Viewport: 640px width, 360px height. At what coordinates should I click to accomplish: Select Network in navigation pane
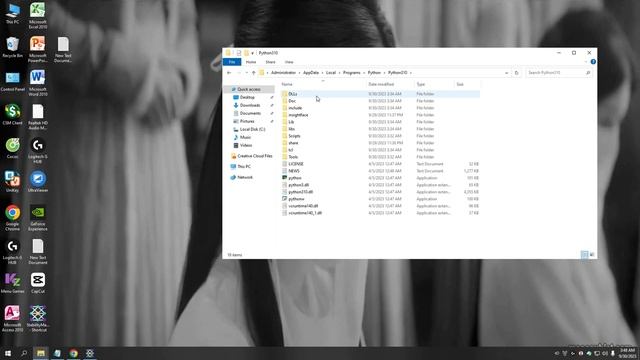pos(244,177)
